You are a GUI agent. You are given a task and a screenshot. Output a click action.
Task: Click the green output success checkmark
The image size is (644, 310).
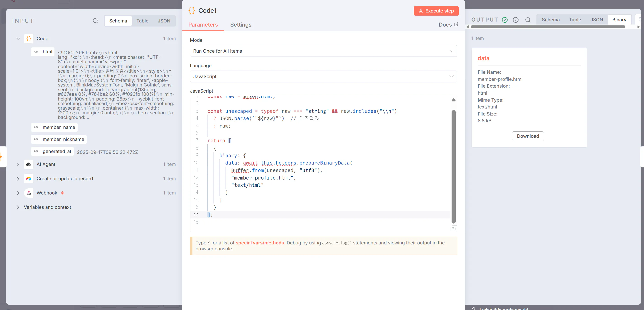(x=505, y=20)
